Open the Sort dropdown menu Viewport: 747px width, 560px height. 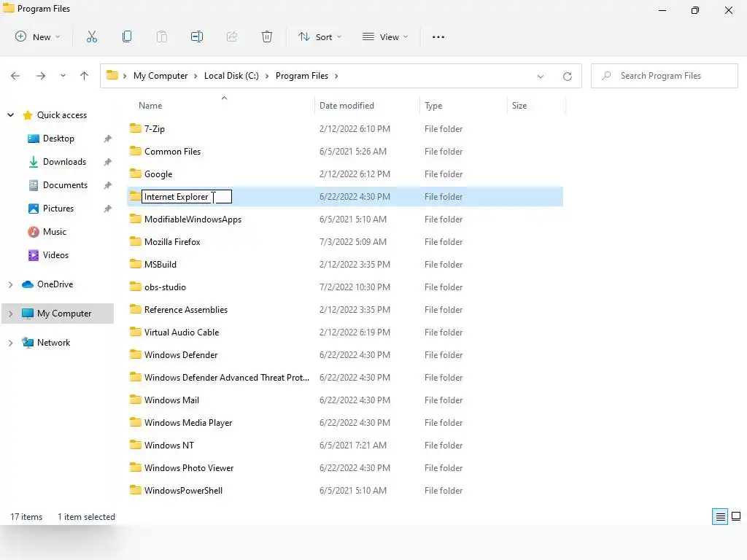click(x=320, y=36)
